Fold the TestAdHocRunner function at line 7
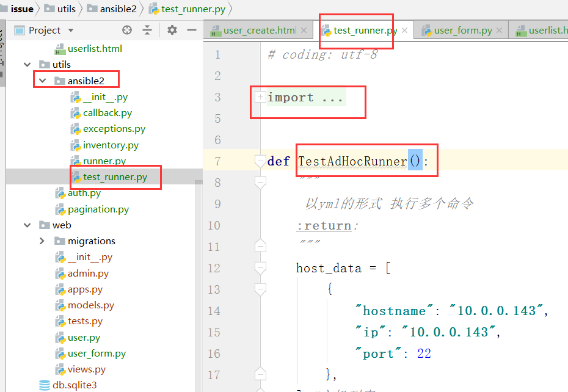Viewport: 568px width, 392px height. tap(260, 161)
